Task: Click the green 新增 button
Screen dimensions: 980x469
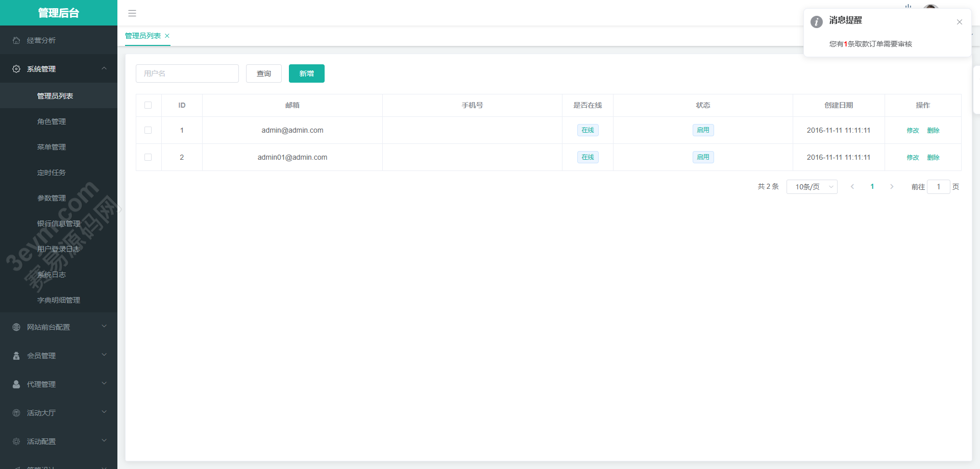Action: (306, 73)
